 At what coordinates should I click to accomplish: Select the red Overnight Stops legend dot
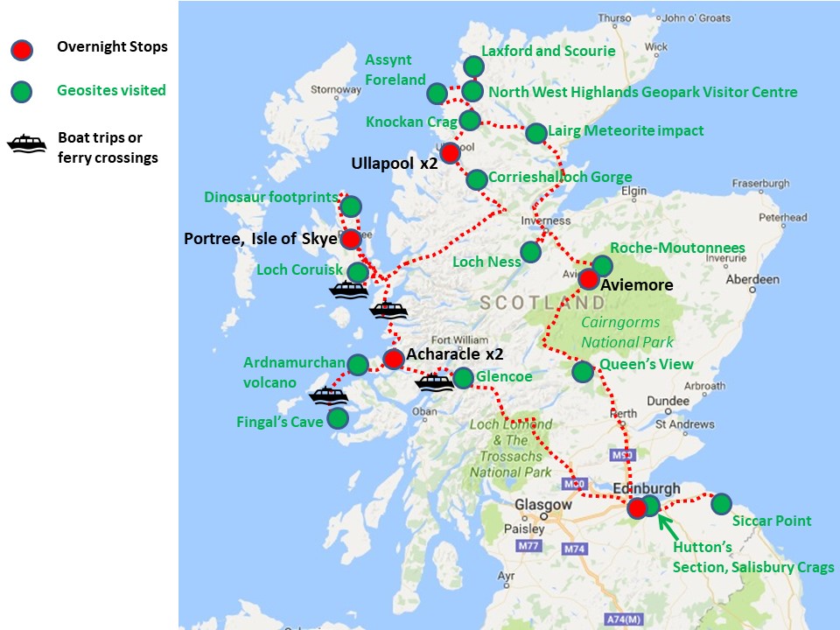coord(22,50)
